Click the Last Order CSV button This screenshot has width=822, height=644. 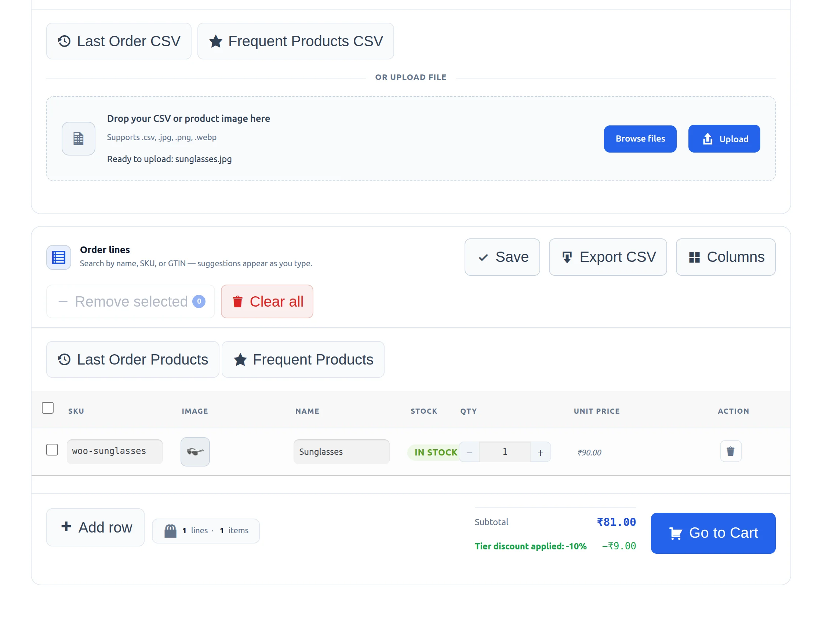tap(119, 41)
